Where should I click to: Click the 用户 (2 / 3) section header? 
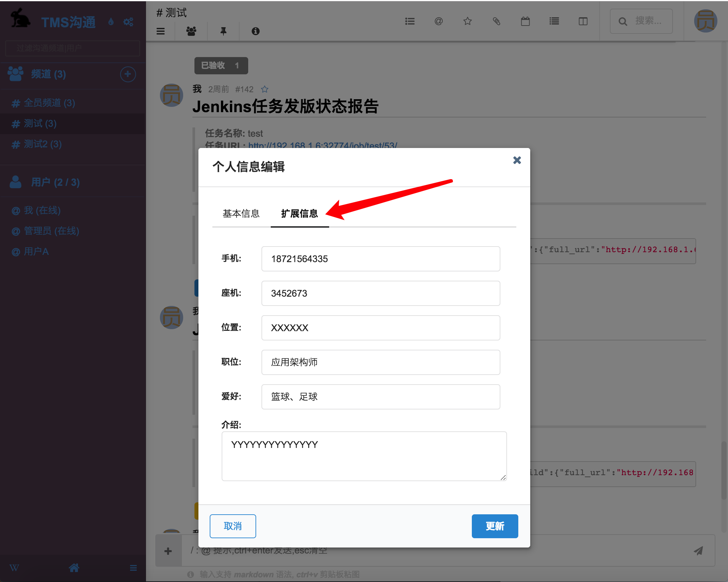(55, 182)
